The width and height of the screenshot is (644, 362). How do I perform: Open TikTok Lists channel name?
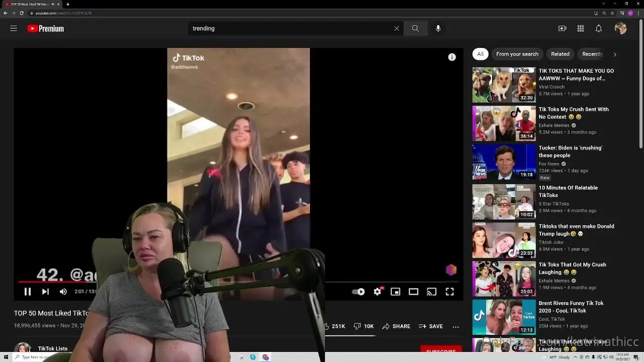coord(53,348)
